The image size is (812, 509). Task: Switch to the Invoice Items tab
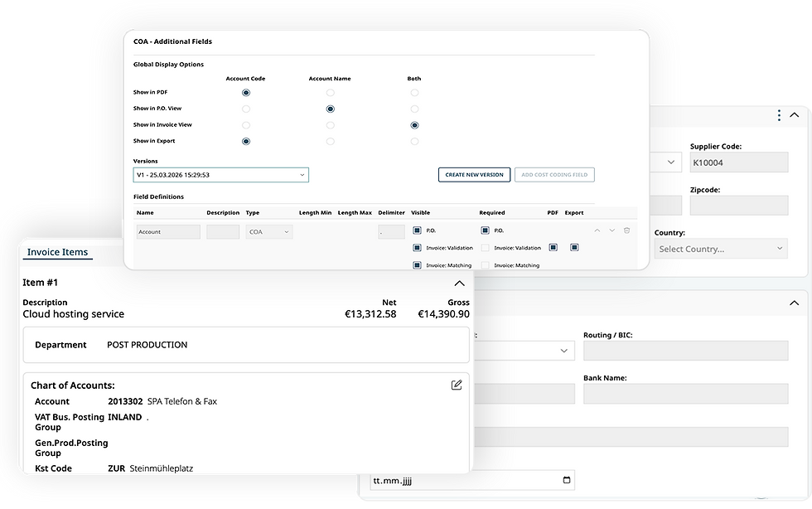57,252
